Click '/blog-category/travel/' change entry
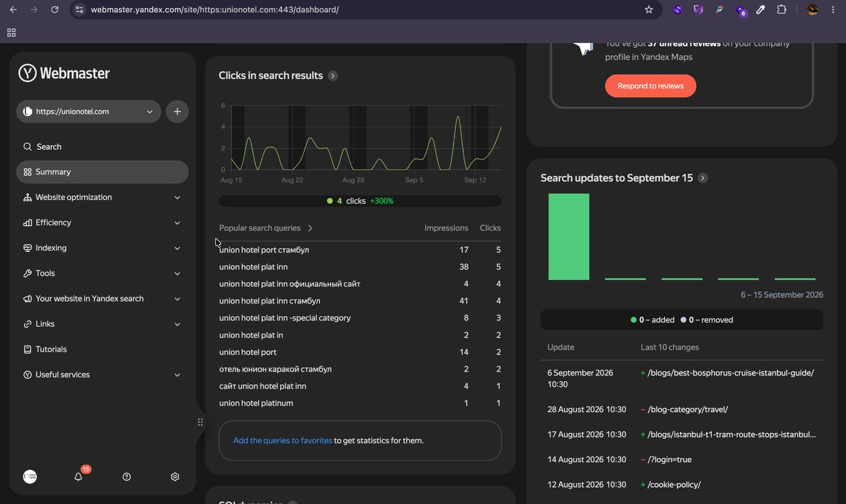 pyautogui.click(x=688, y=409)
